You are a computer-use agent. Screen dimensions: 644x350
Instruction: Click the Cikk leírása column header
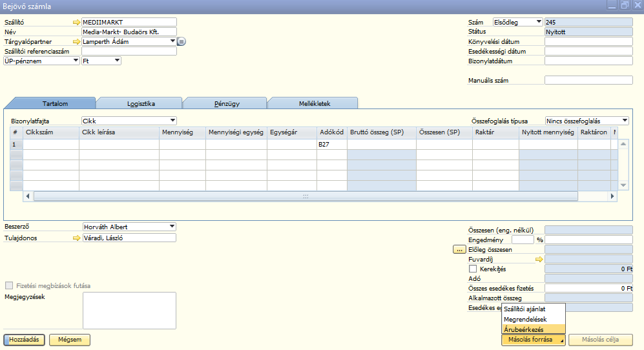(119, 132)
